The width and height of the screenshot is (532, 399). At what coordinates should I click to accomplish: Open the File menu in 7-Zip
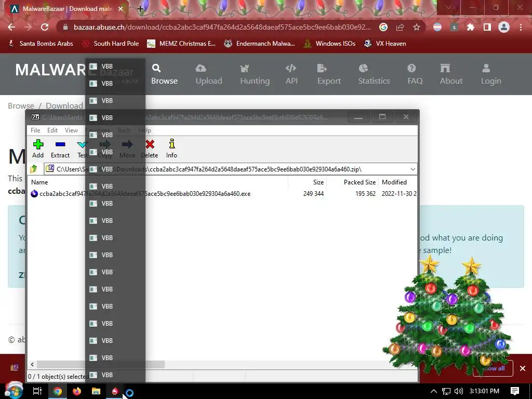35,130
